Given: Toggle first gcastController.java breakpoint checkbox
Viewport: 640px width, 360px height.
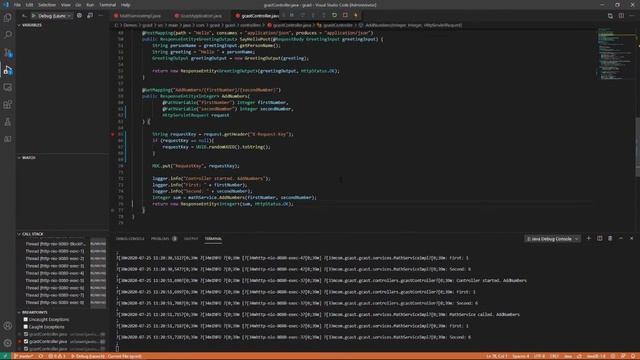Looking at the screenshot, I should pyautogui.click(x=26, y=334).
